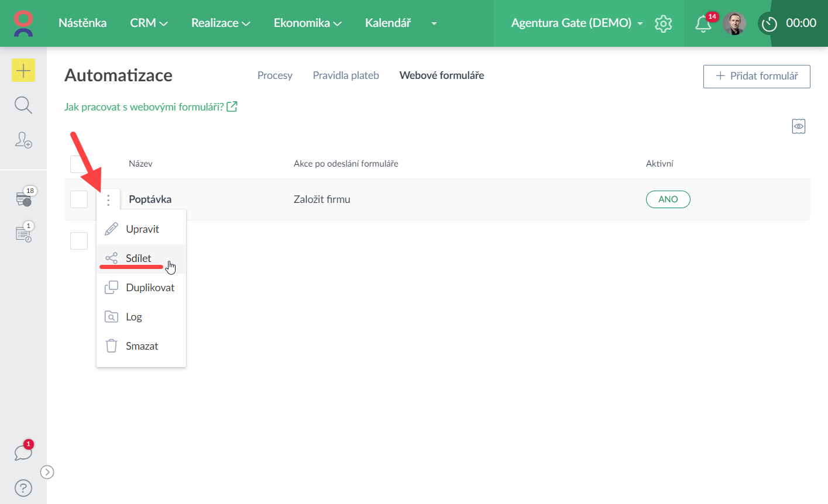Expand the Realizace dropdown menu
The width and height of the screenshot is (828, 504).
coord(221,23)
